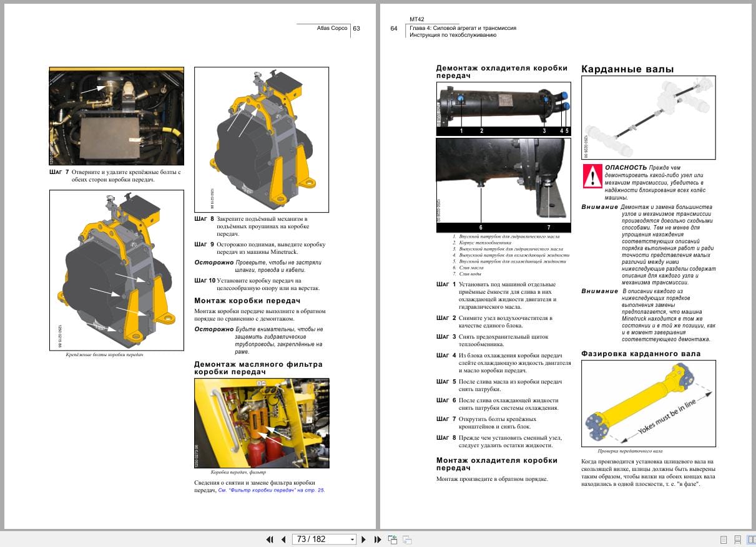The height and width of the screenshot is (547, 756).
Task: Click the propeller shafts diagram image
Action: coord(649,117)
